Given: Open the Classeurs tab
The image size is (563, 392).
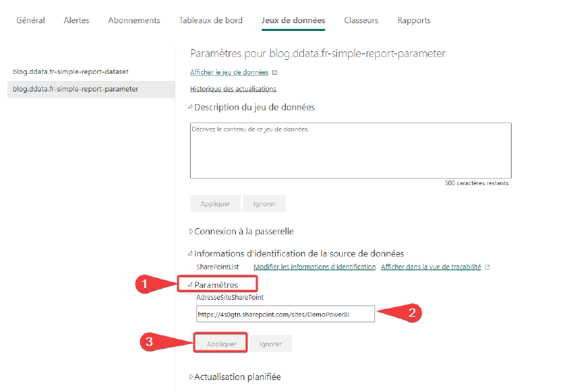Looking at the screenshot, I should coord(361,20).
